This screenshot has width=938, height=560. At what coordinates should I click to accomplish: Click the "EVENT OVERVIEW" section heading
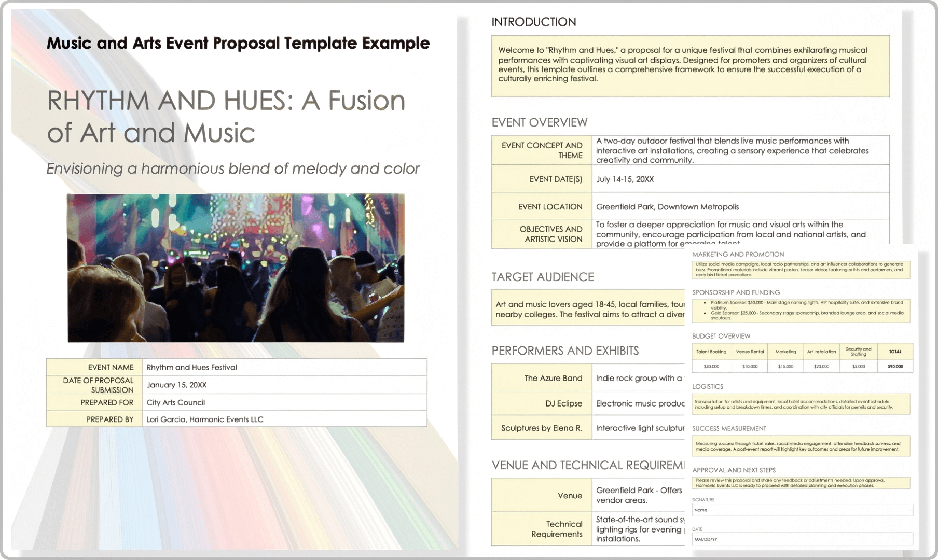coord(540,122)
